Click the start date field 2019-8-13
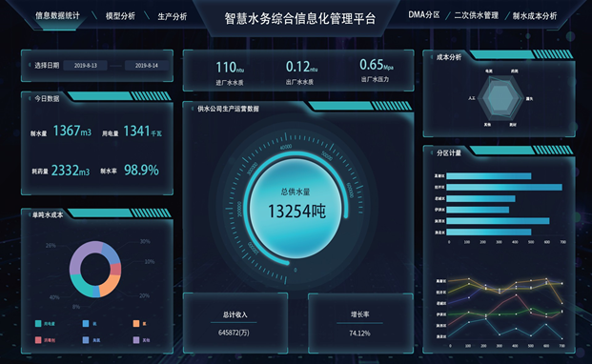Screen dimensions: 592x364 tap(86, 66)
